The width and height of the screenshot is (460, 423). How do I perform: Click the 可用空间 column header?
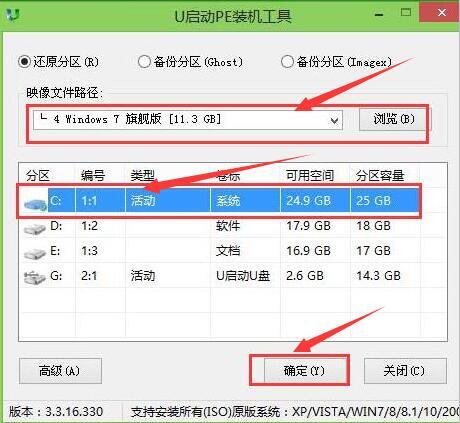(310, 175)
